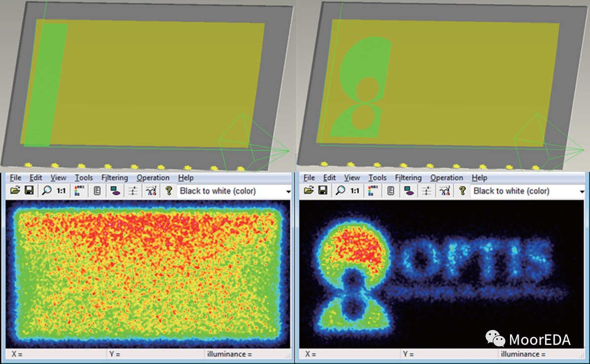The width and height of the screenshot is (590, 364).
Task: Open View menu in right window
Action: click(352, 178)
